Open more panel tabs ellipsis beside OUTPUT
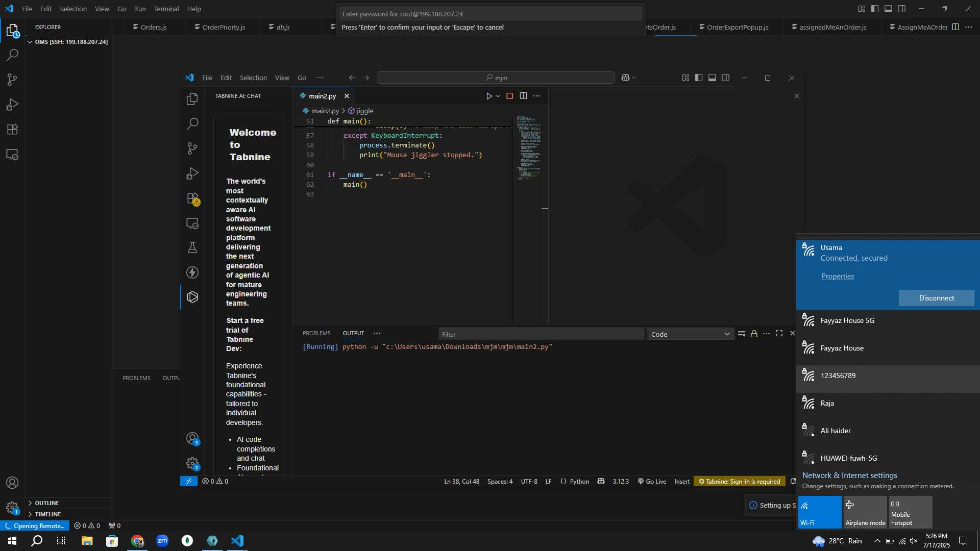 pos(377,333)
